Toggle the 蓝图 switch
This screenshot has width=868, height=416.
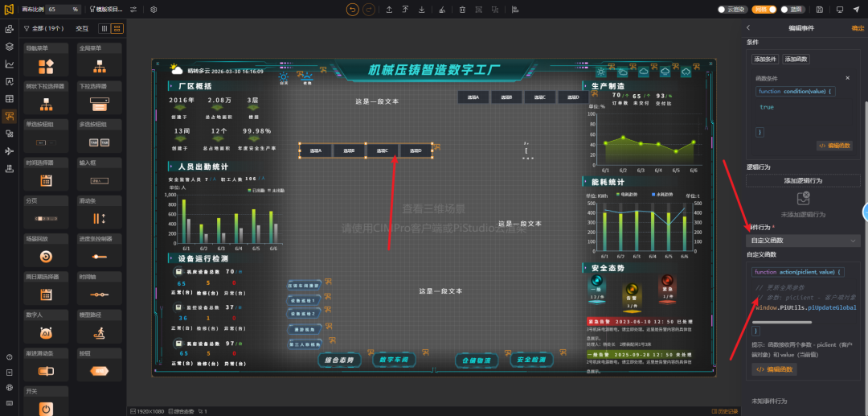794,10
